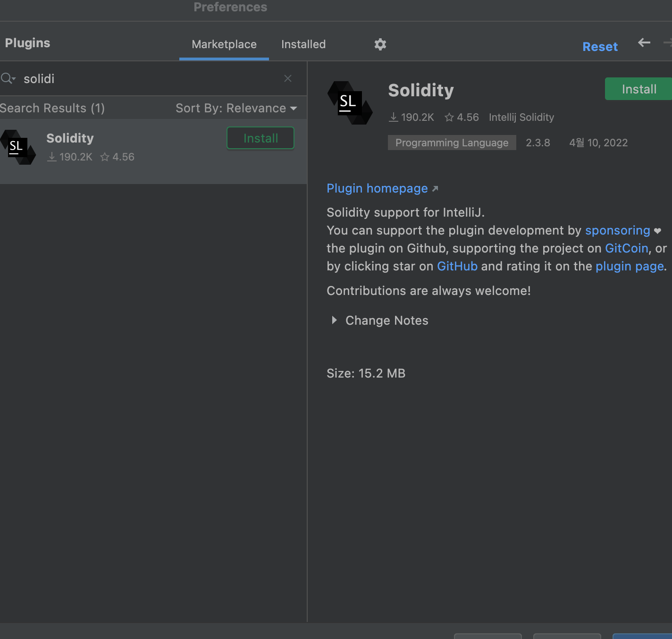
Task: Click the Size: 15.2 MB text
Action: coord(366,373)
